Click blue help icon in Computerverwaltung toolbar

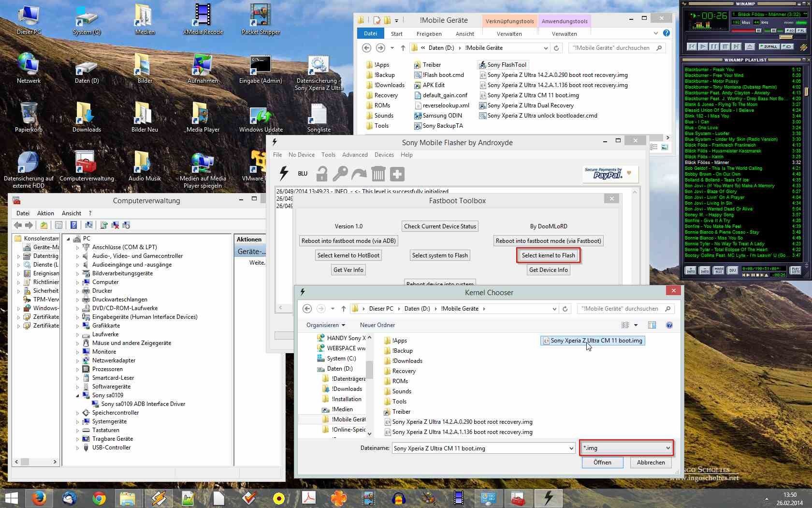(73, 225)
